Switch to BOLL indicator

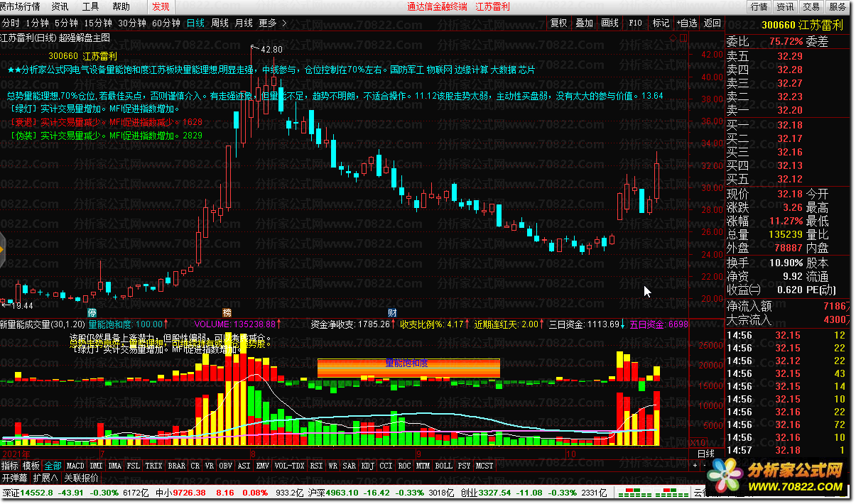click(x=443, y=466)
